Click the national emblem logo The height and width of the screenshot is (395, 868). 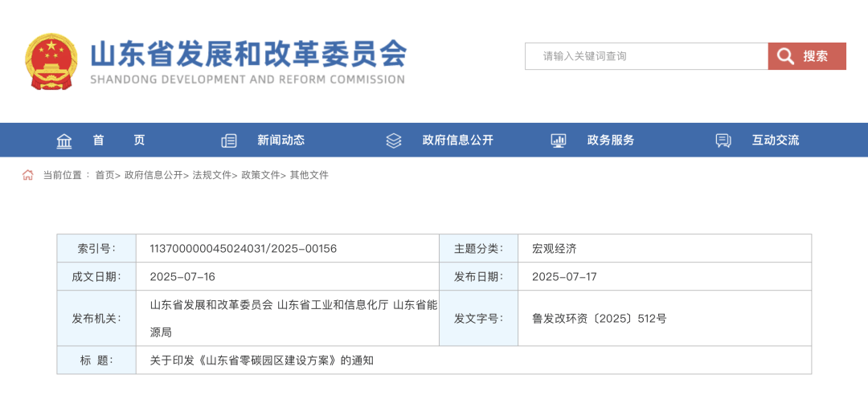coord(51,62)
